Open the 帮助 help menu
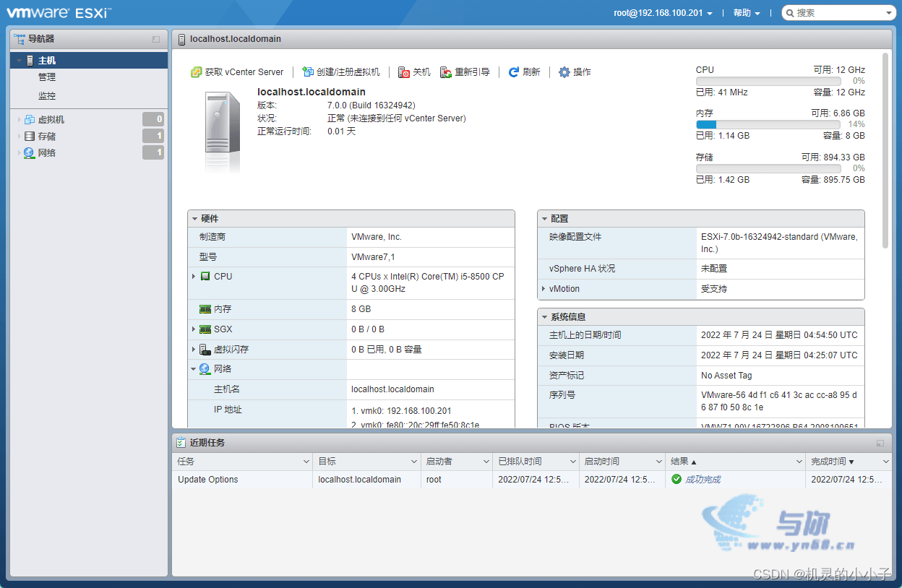This screenshot has width=902, height=588. point(747,13)
